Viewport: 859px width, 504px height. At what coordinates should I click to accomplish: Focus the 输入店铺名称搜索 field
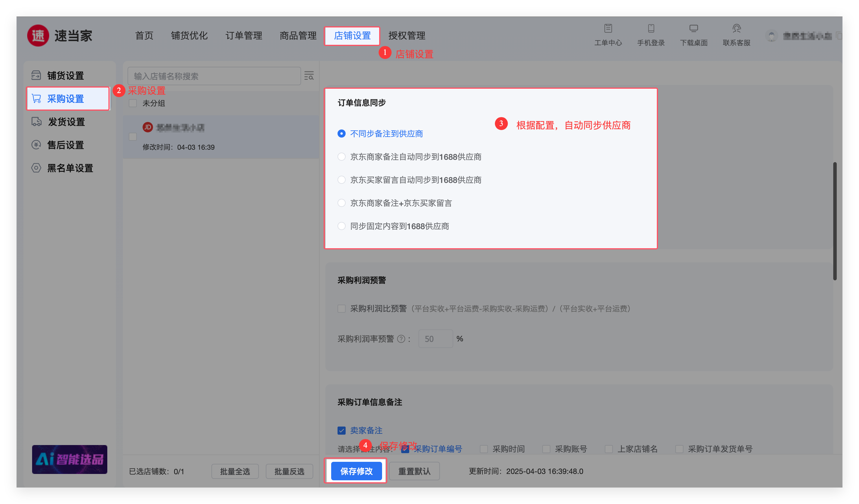point(214,76)
